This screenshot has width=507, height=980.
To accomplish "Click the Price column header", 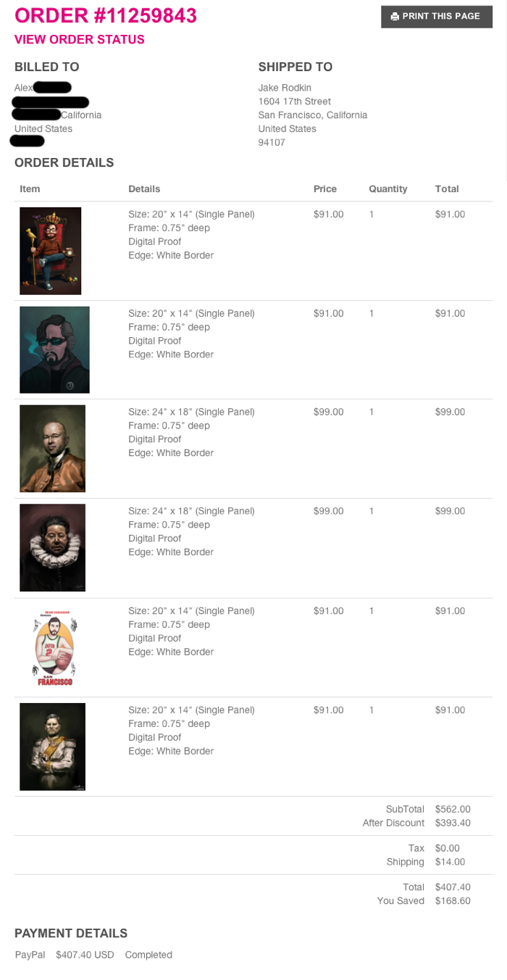I will point(325,188).
